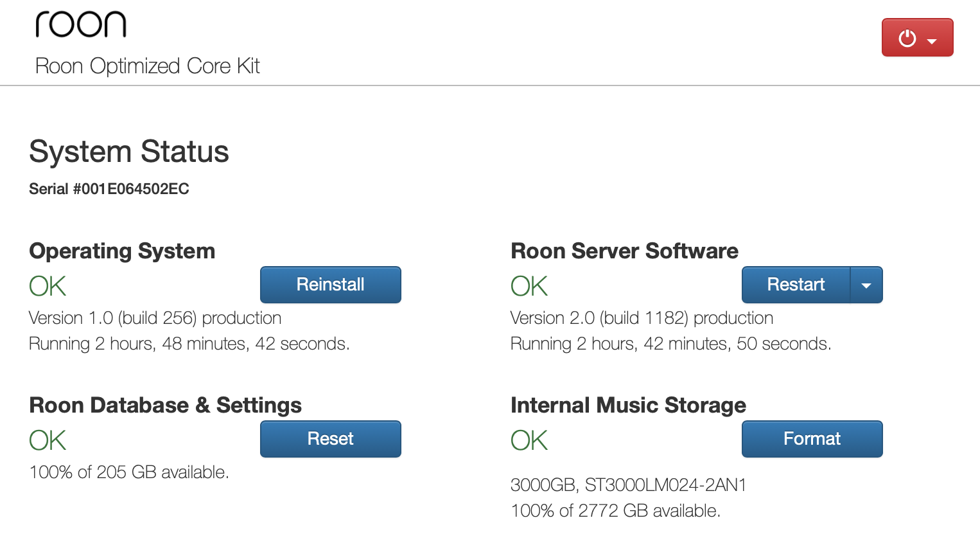Screen dimensions: 980x545
Task: Click the serial number #001E064502EC
Action: pyautogui.click(x=109, y=189)
